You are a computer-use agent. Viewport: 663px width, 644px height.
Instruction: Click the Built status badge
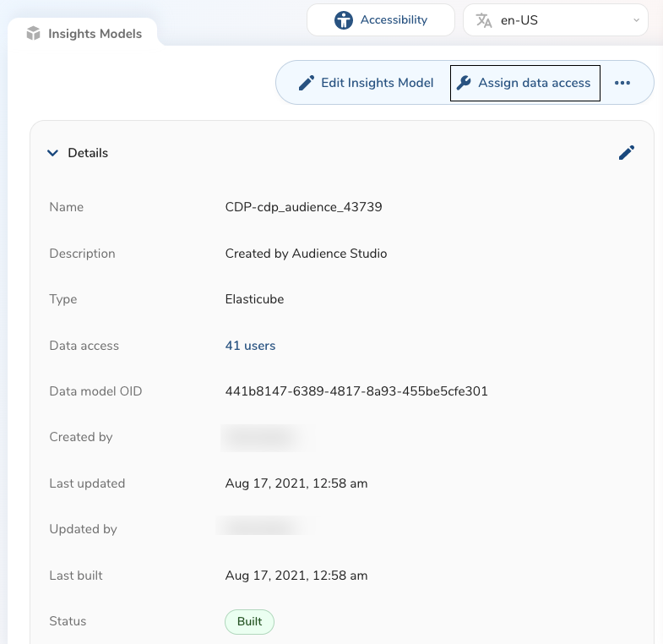point(249,621)
